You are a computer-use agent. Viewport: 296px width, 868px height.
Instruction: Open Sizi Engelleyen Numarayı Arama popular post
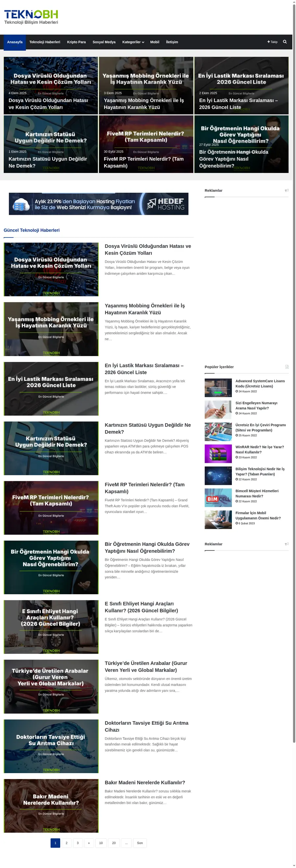[256, 406]
